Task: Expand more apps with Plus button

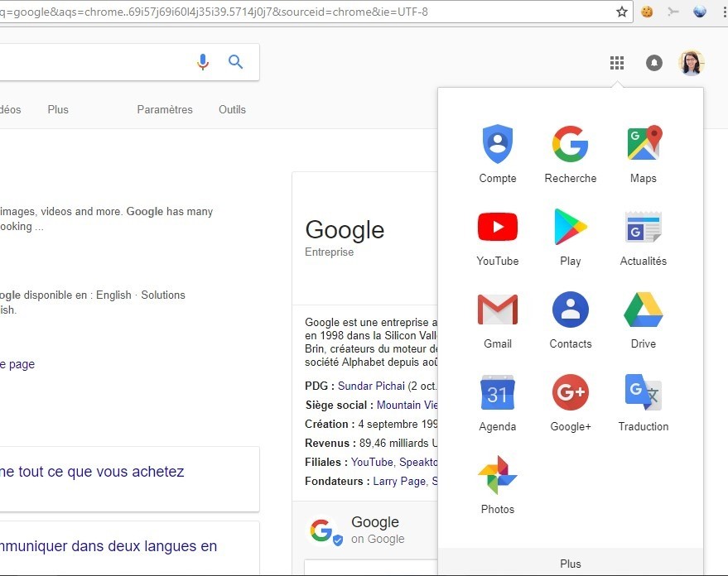Action: [x=570, y=564]
